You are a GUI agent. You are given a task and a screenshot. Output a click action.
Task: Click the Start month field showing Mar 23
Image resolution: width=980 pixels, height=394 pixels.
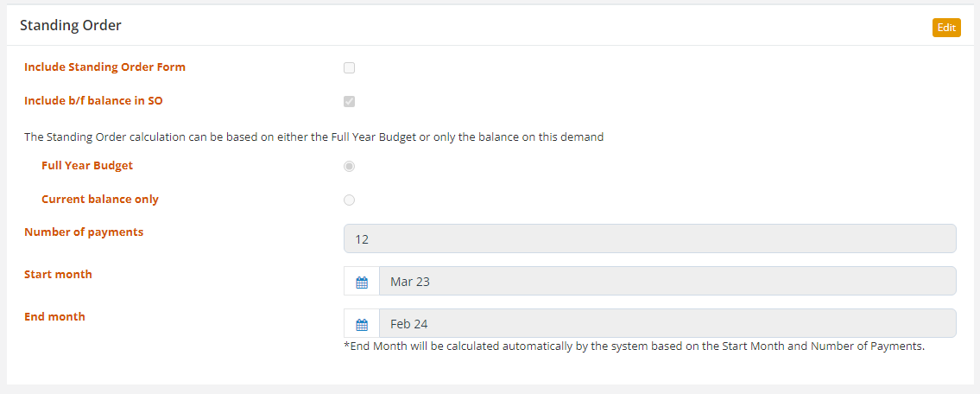[667, 282]
